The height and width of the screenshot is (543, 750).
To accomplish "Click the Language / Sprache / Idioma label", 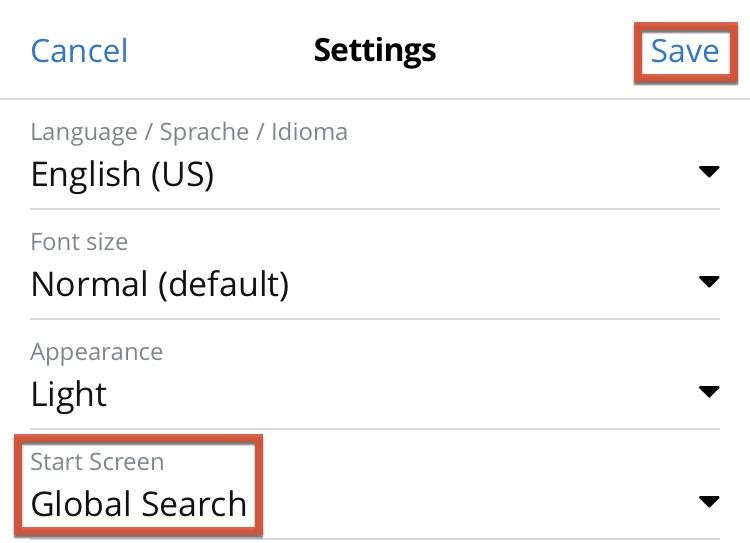I will [x=189, y=132].
